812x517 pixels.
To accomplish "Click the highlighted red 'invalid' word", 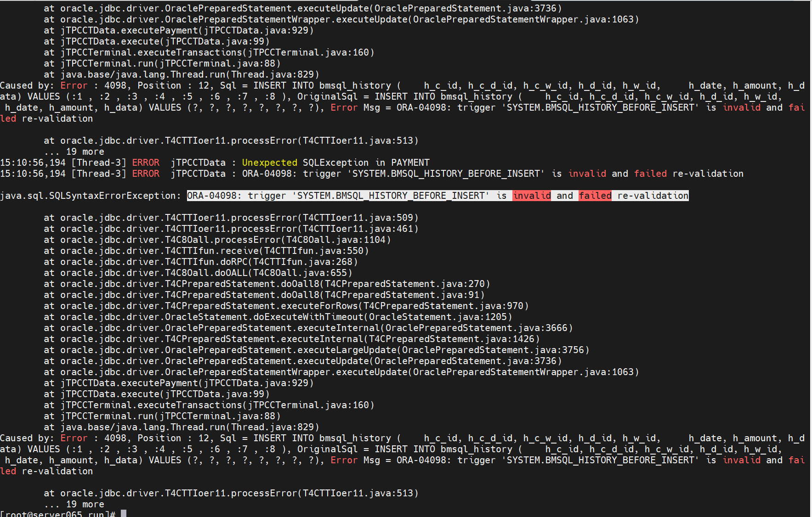I will point(532,196).
